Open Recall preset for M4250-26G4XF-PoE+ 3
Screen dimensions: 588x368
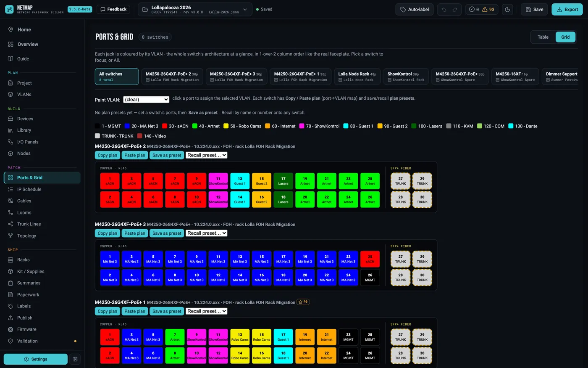tap(207, 233)
